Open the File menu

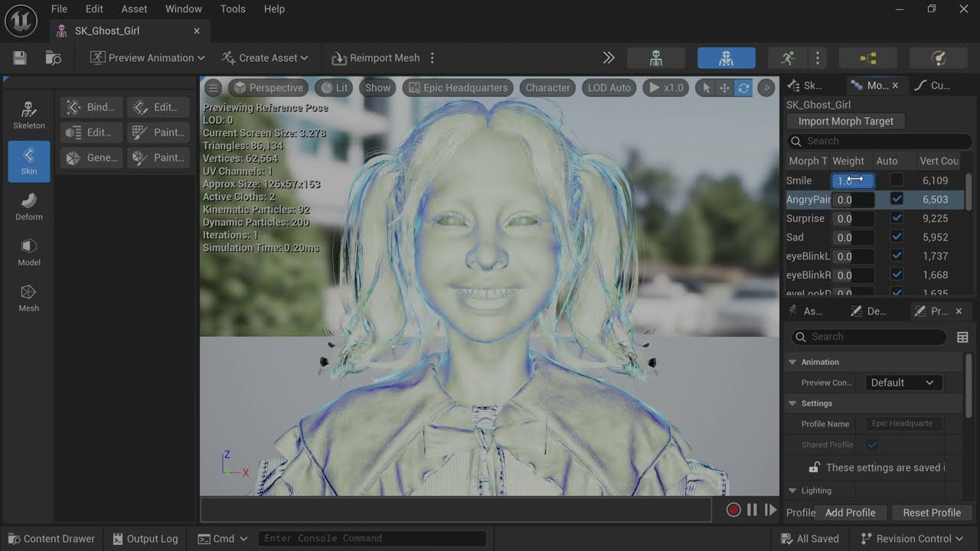pos(59,9)
